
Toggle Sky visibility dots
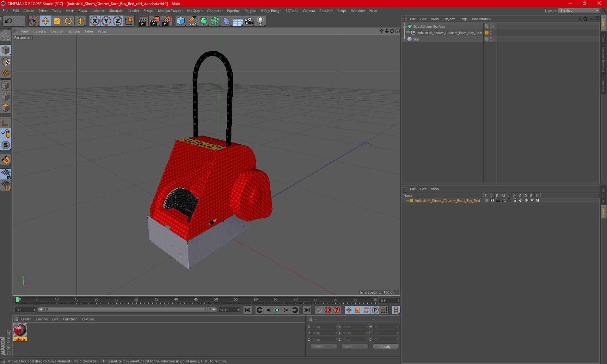pyautogui.click(x=491, y=39)
